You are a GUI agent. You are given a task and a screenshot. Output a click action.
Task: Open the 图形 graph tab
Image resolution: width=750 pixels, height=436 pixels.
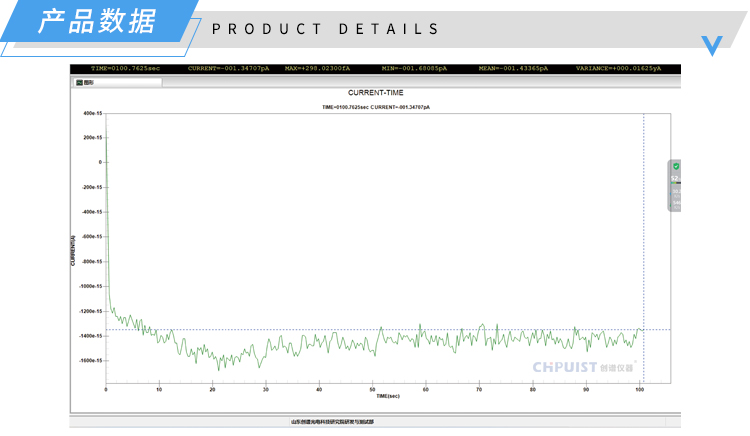pyautogui.click(x=118, y=83)
